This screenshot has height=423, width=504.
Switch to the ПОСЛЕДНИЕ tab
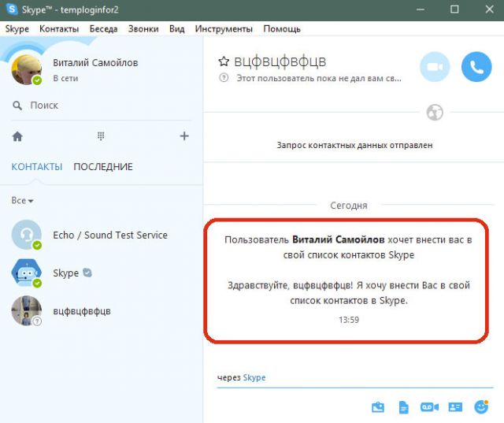pos(103,167)
